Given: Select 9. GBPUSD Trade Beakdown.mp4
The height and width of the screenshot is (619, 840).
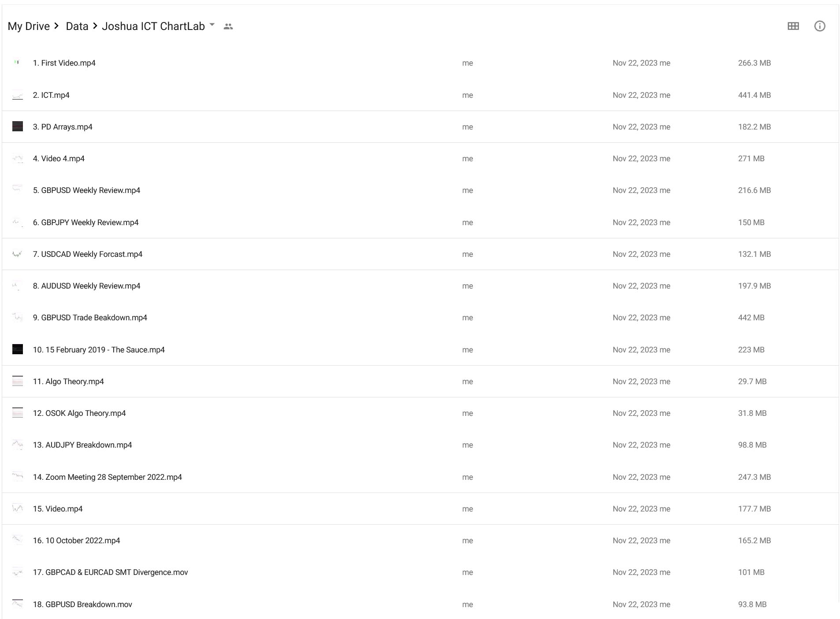Looking at the screenshot, I should click(420, 318).
